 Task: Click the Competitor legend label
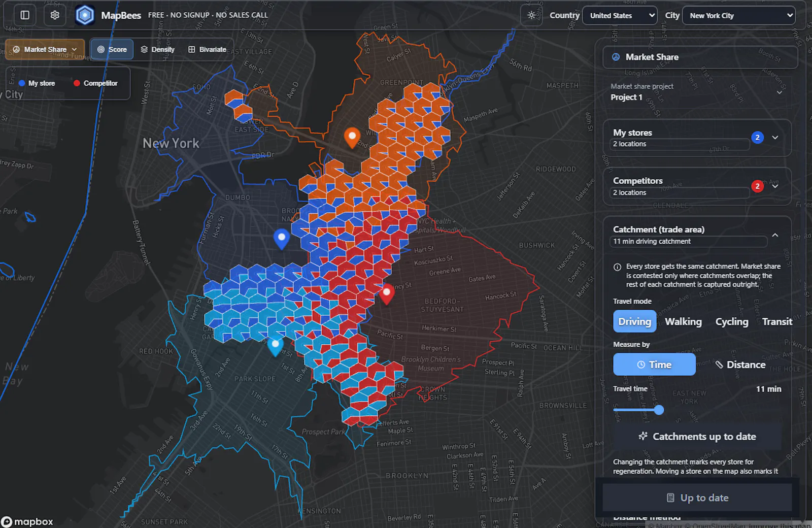pyautogui.click(x=100, y=83)
